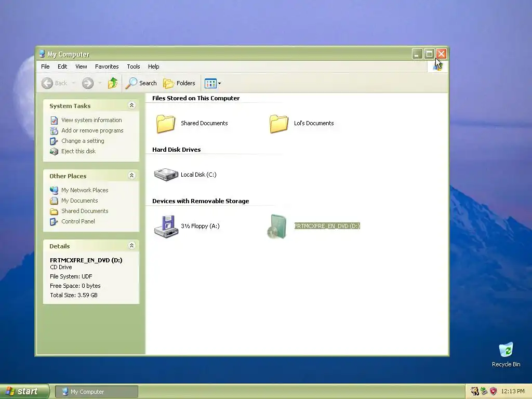The width and height of the screenshot is (532, 399).
Task: Select the Shared Documents folder icon
Action: click(166, 124)
